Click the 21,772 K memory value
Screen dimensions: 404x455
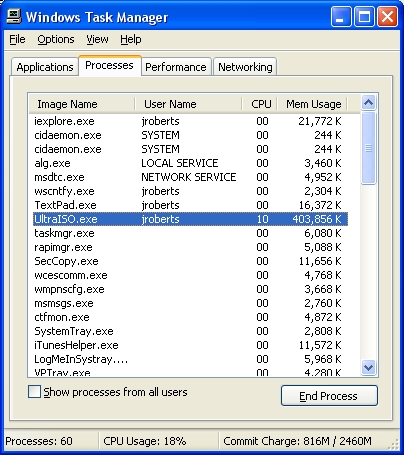[x=320, y=121]
